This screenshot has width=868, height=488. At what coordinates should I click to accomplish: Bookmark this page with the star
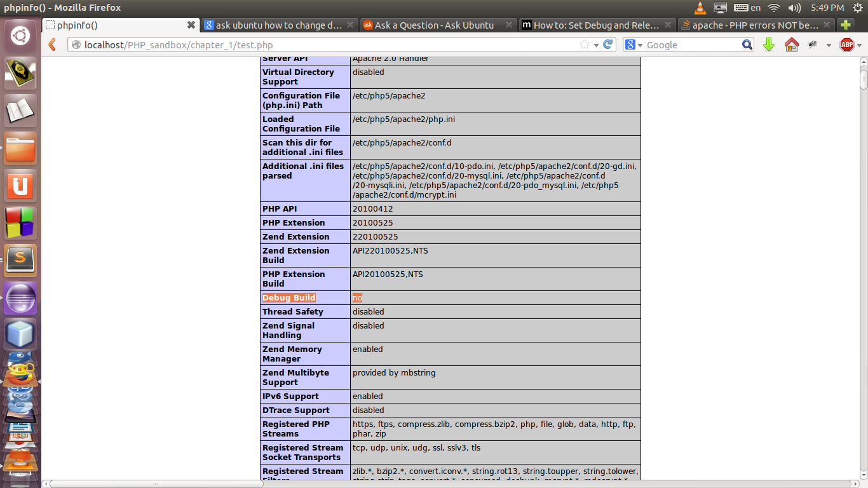point(585,44)
